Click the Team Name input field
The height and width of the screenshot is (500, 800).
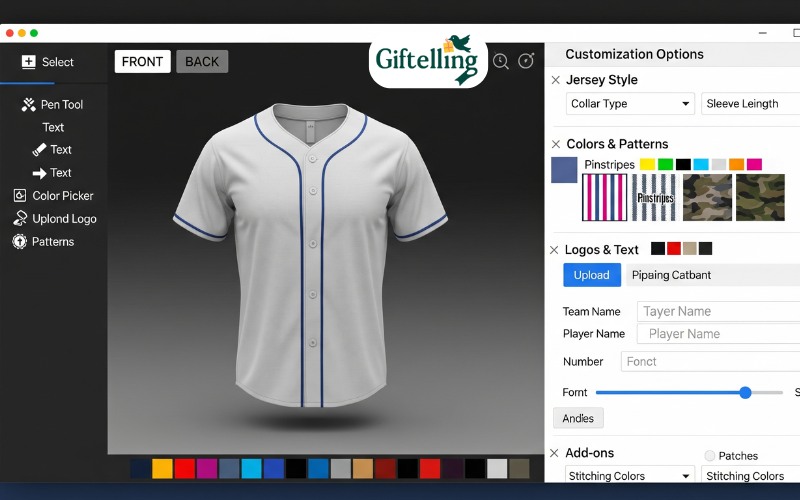coord(718,311)
